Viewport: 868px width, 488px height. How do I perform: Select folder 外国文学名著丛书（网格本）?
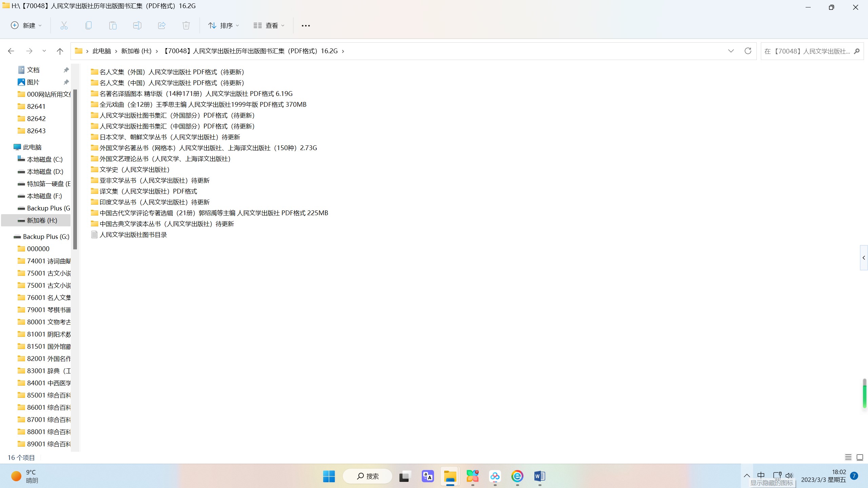click(204, 148)
